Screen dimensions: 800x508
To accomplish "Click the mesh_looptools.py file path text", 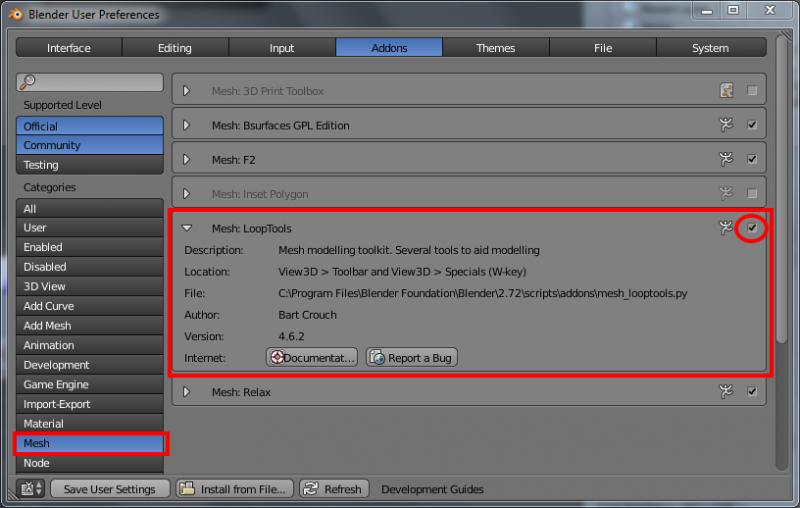I will point(483,293).
